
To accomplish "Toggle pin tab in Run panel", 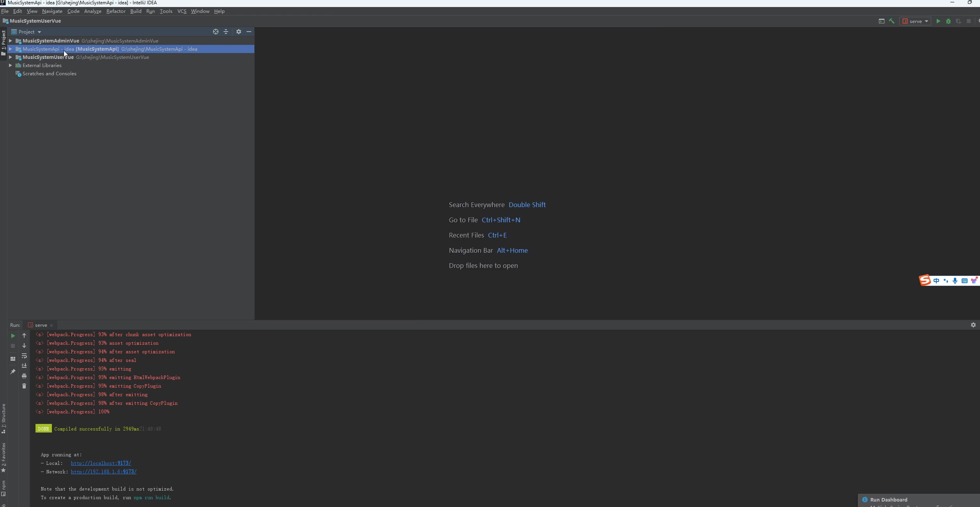I will pos(13,371).
